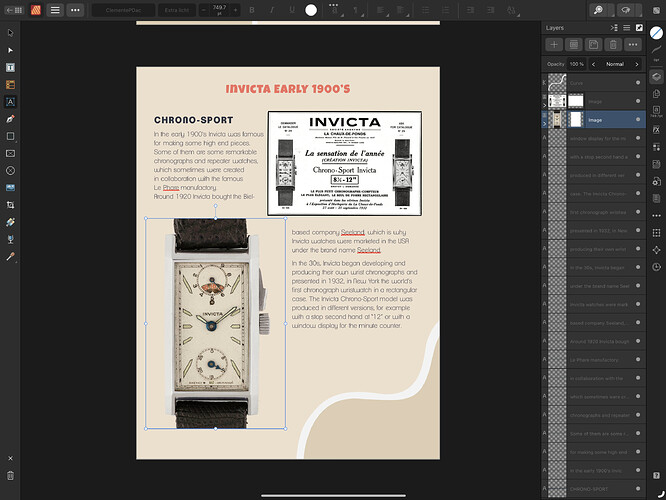Go back to the documents gallery
This screenshot has height=500, width=666.
point(14,10)
